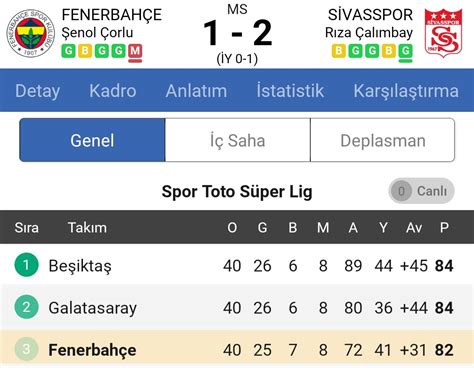Select Fenerbahçe's first green G form badge
The height and width of the screenshot is (368, 474).
68,51
